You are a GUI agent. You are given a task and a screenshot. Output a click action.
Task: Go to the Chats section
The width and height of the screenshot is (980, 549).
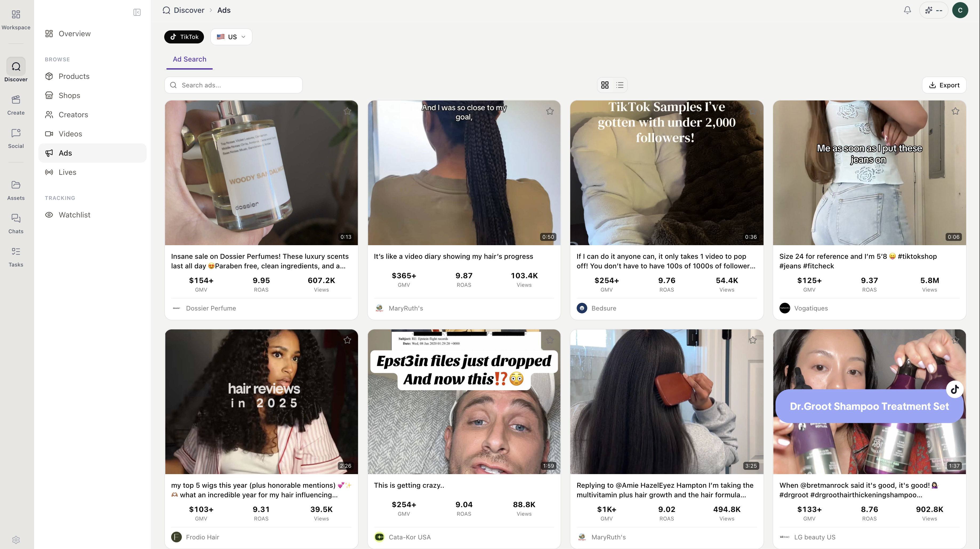point(16,224)
